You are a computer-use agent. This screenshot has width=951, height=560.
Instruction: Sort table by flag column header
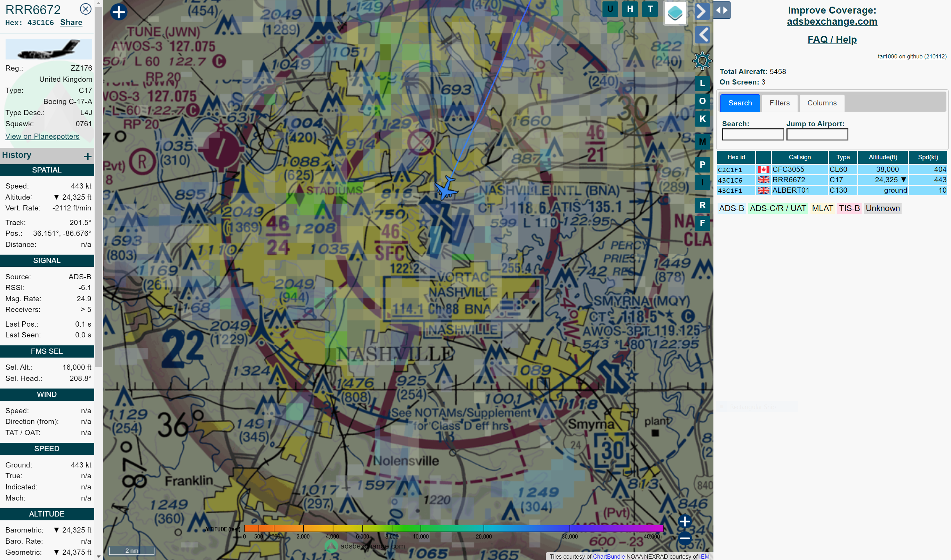tap(764, 157)
